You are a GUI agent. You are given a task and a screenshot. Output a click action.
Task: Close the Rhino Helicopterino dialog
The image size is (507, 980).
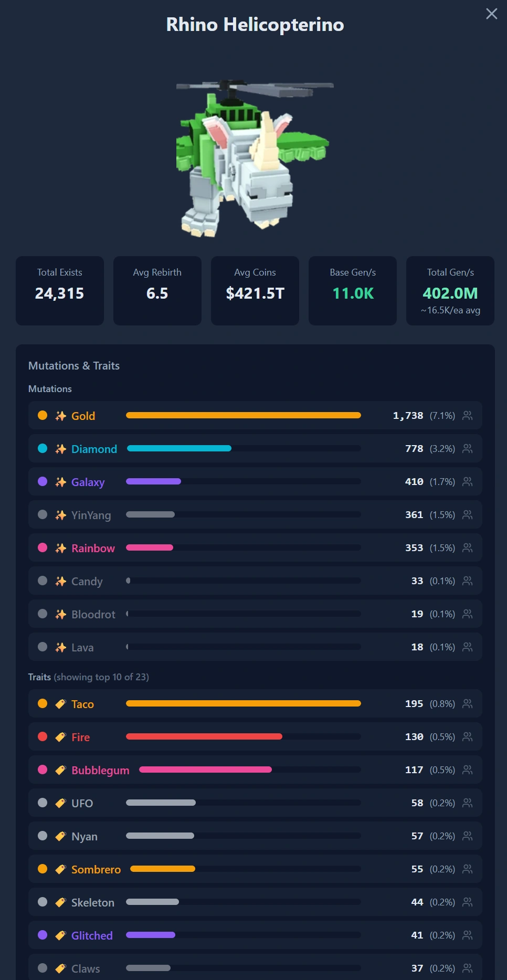point(491,14)
